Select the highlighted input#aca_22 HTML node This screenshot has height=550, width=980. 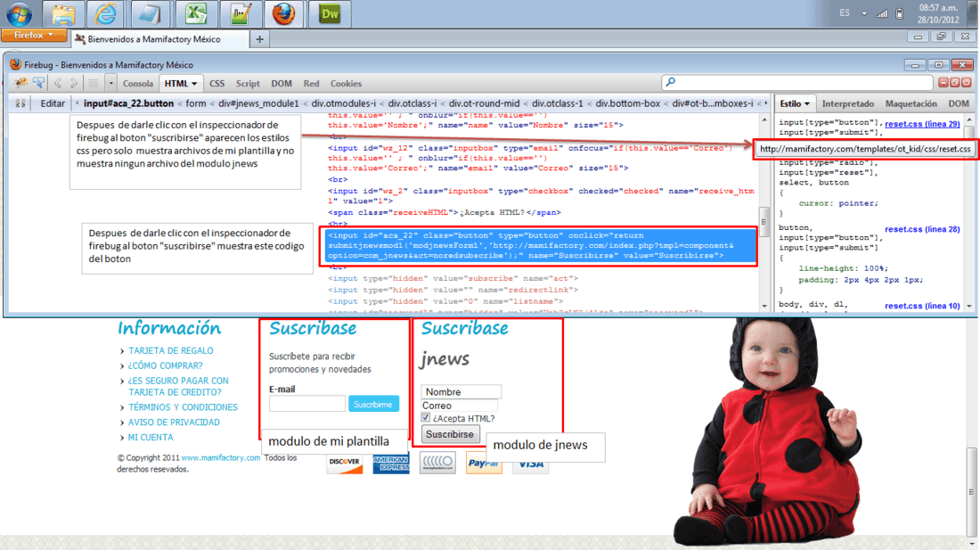click(539, 246)
